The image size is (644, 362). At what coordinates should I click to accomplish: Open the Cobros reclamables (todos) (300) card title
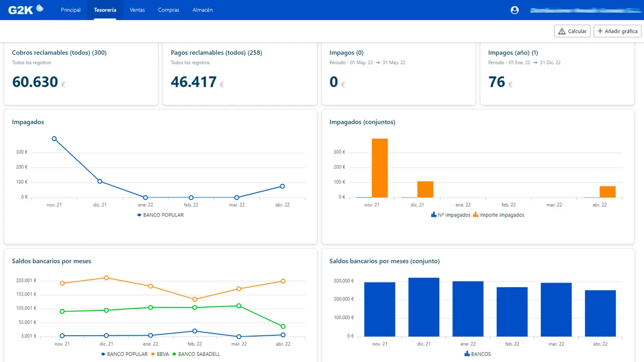tap(59, 53)
